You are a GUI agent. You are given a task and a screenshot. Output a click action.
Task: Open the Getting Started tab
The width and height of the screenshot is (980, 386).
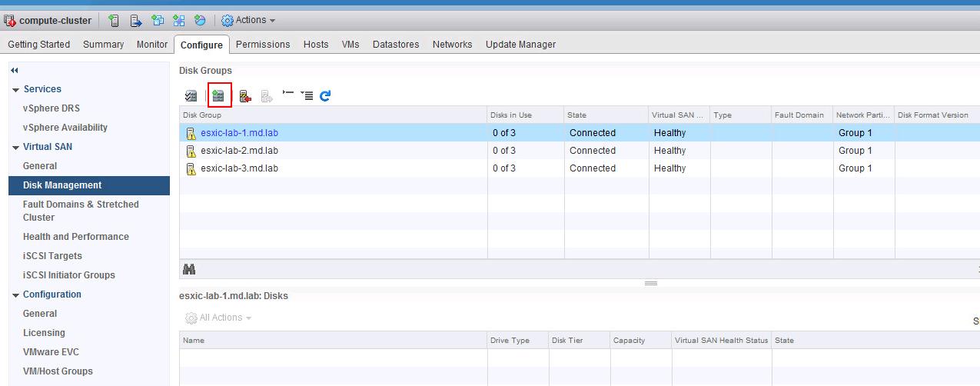(x=38, y=45)
